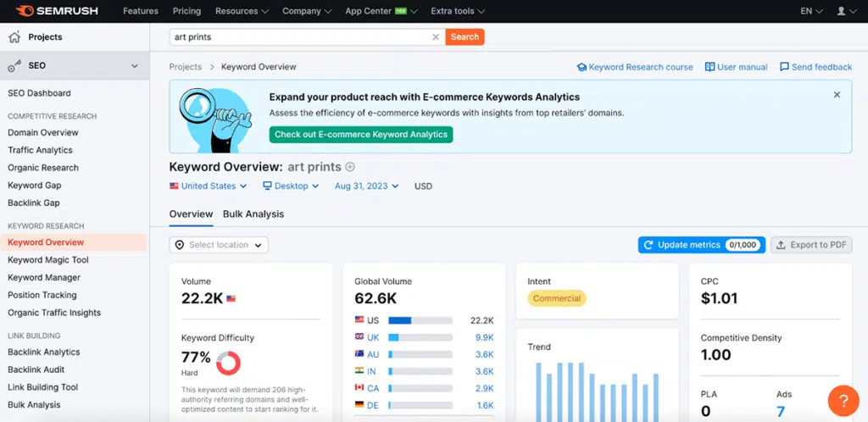Click the SEO key icon in sidebar
The image size is (868, 422).
[14, 66]
